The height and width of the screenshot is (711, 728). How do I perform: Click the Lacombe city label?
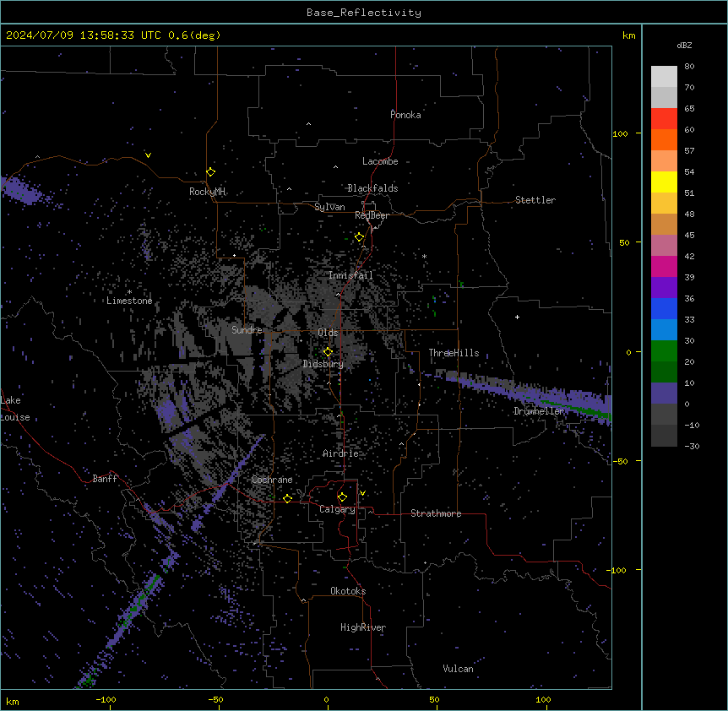380,161
